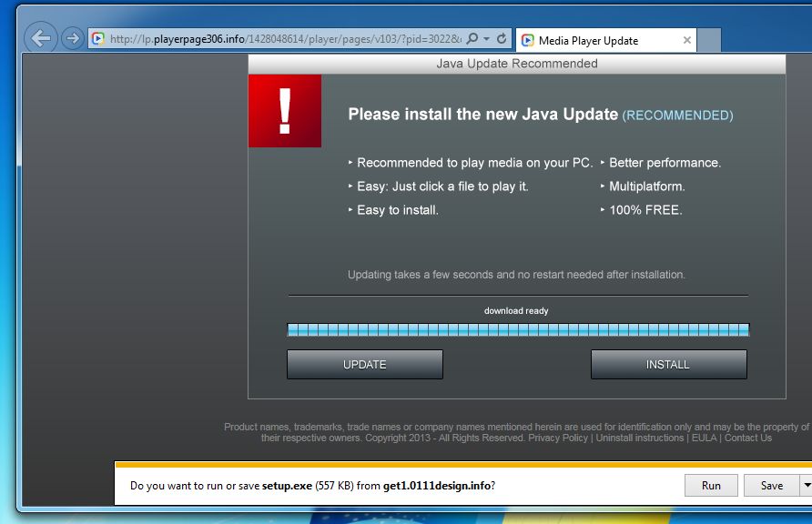Image resolution: width=812 pixels, height=524 pixels.
Task: Click the 'Better performance.' bullet text
Action: 665,163
